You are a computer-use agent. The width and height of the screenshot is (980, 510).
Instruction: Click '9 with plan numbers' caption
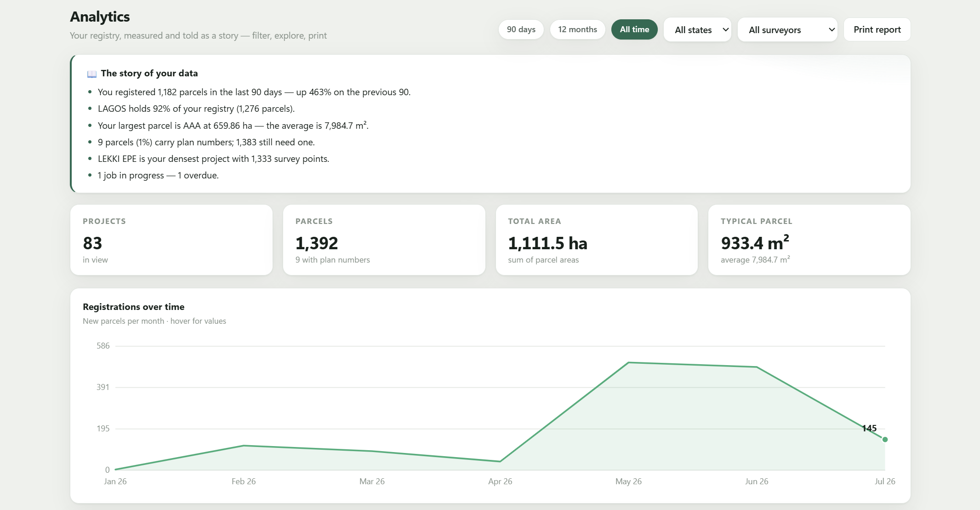332,260
